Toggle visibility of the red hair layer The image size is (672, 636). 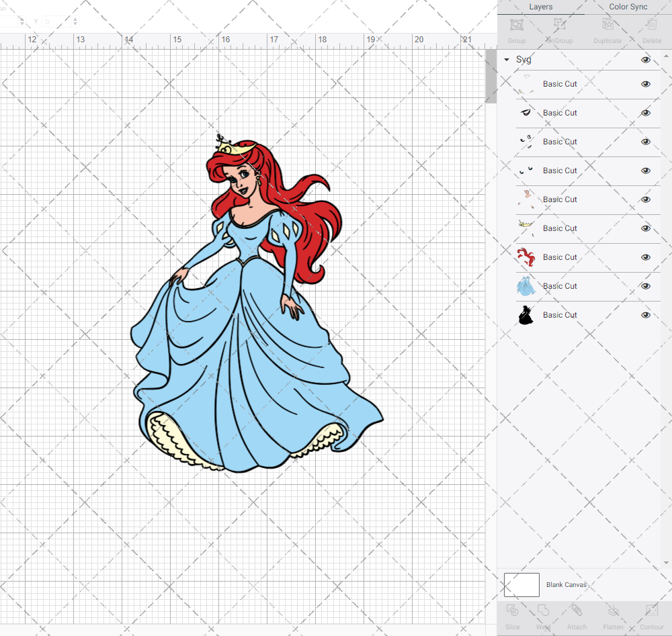coord(646,257)
